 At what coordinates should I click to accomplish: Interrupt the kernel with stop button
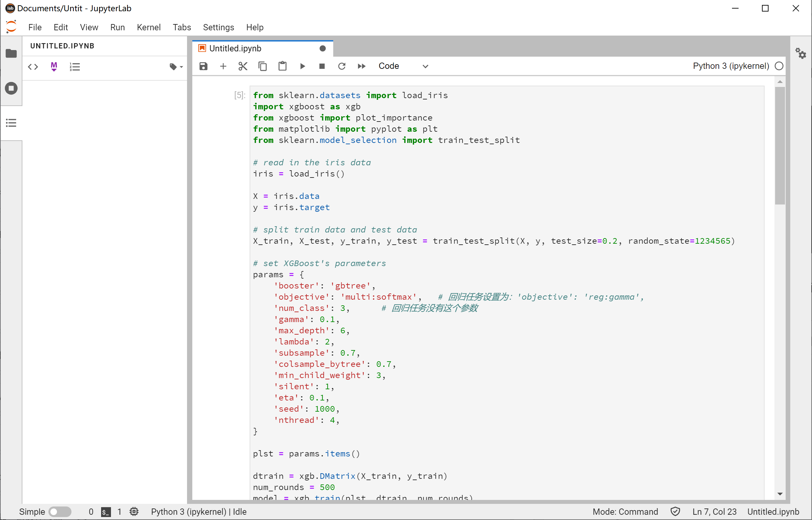[x=322, y=66]
